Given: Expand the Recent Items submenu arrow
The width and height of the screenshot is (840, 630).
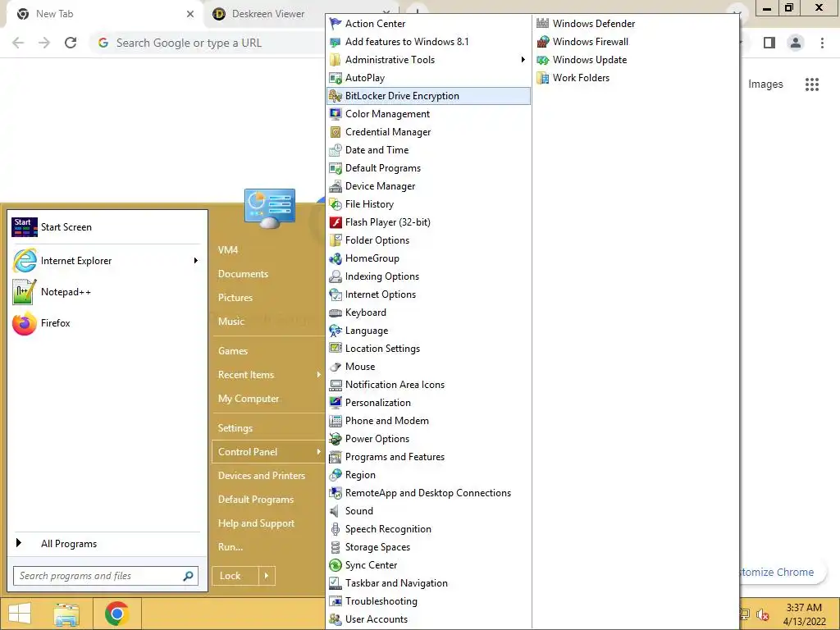Looking at the screenshot, I should [319, 375].
